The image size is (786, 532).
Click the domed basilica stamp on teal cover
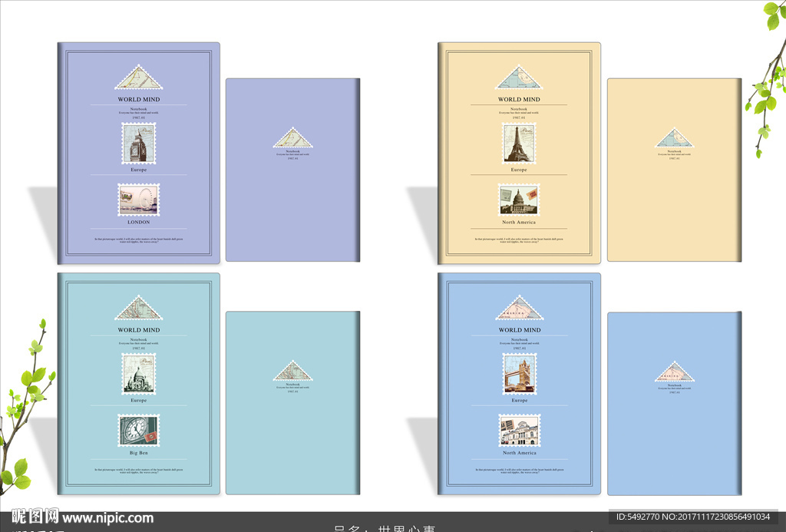point(138,374)
